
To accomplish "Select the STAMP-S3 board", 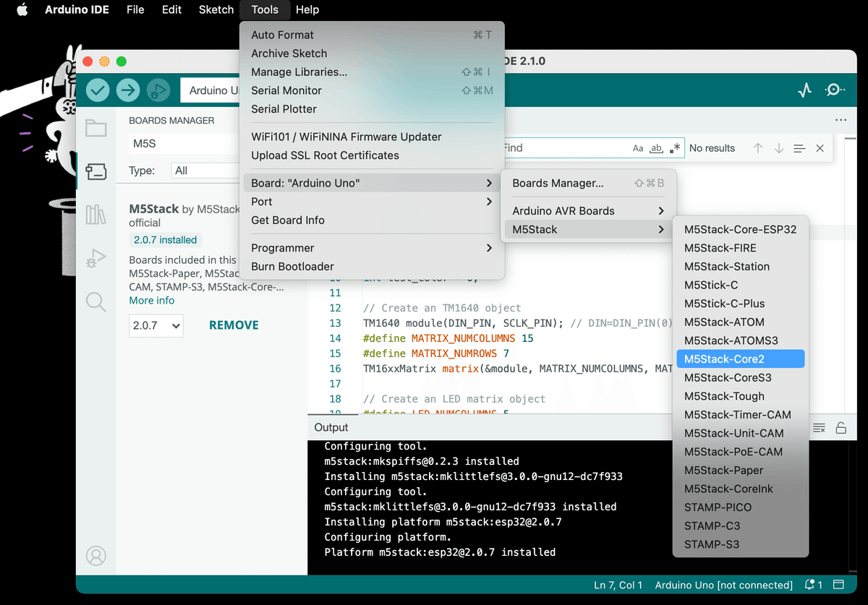I will 741,544.
